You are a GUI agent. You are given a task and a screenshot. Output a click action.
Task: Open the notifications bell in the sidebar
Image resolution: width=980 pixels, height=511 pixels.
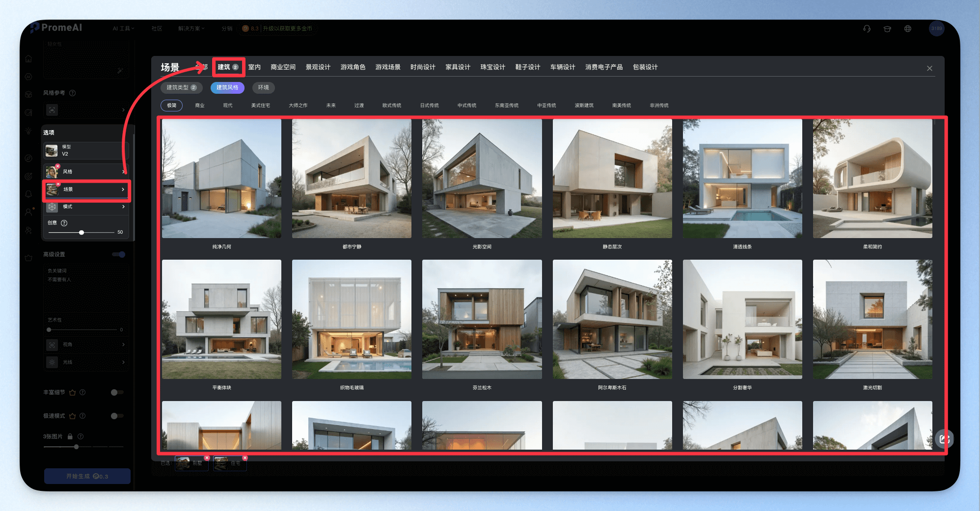pyautogui.click(x=28, y=194)
